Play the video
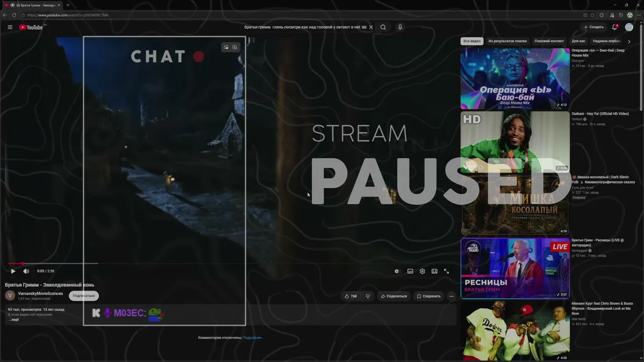The height and width of the screenshot is (362, 644). pyautogui.click(x=13, y=271)
